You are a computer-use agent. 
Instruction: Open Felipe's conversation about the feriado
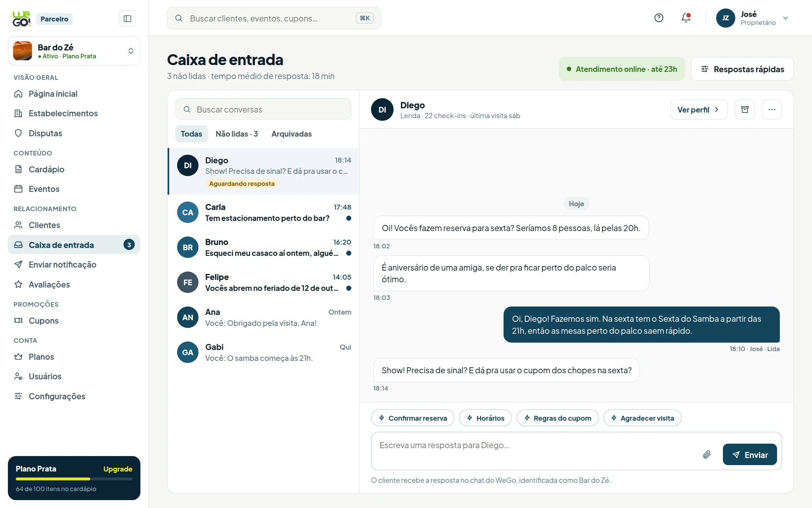tap(264, 282)
